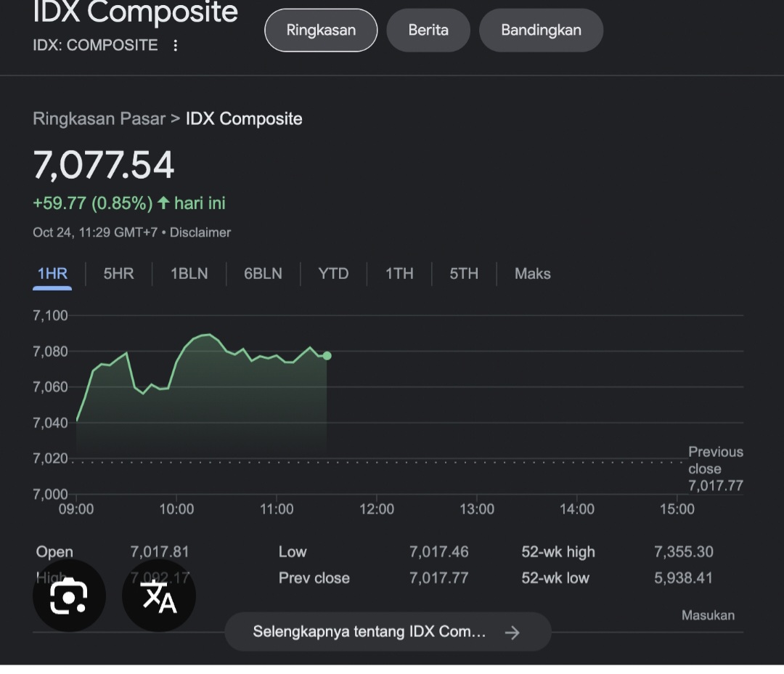784x674 pixels.
Task: Tap Selengkapnya tentang IDX Composite button
Action: [370, 632]
